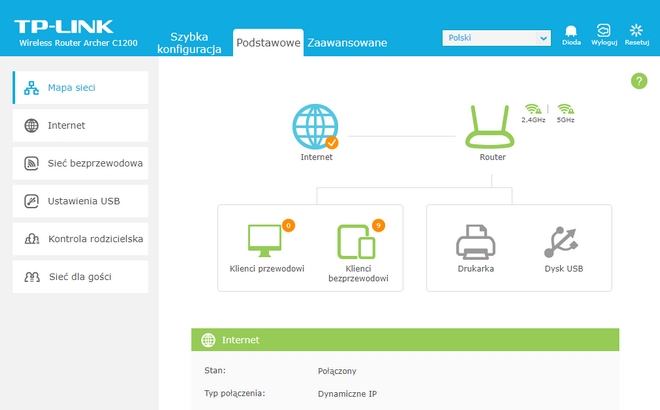Viewport: 660px width, 410px height.
Task: Open Sieć dla gości menu item
Action: (x=81, y=277)
